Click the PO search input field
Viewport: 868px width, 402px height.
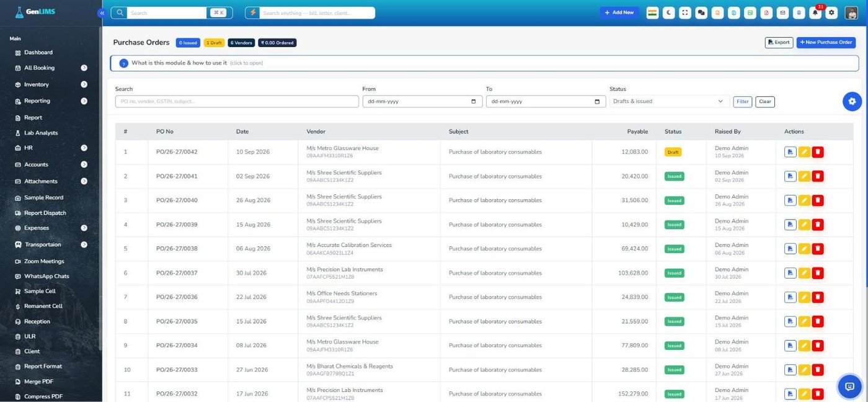[237, 101]
